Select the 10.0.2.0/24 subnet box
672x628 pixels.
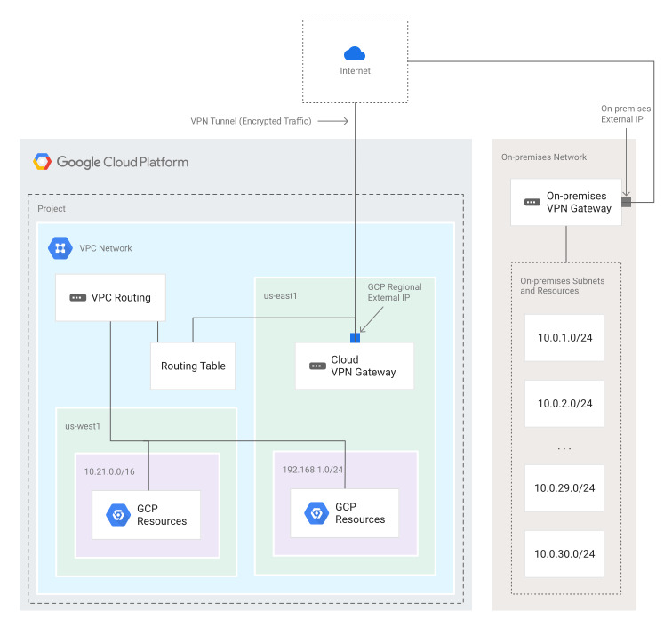(564, 404)
